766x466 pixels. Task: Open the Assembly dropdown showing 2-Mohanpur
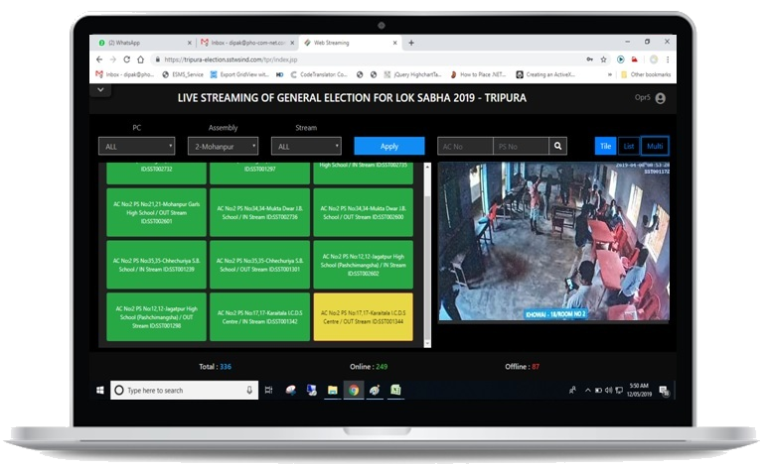(x=222, y=146)
